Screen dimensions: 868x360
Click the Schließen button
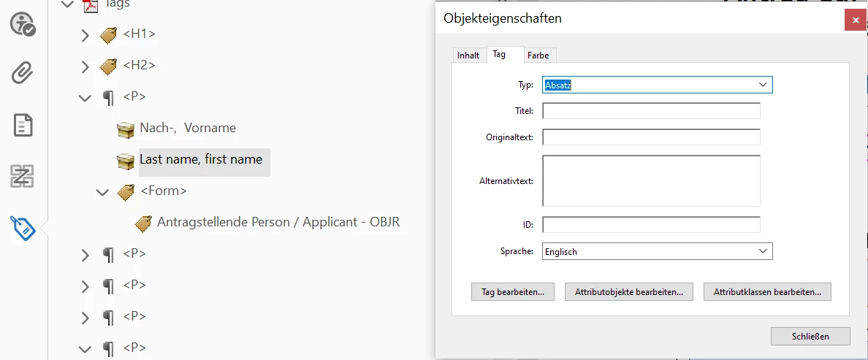pyautogui.click(x=810, y=336)
